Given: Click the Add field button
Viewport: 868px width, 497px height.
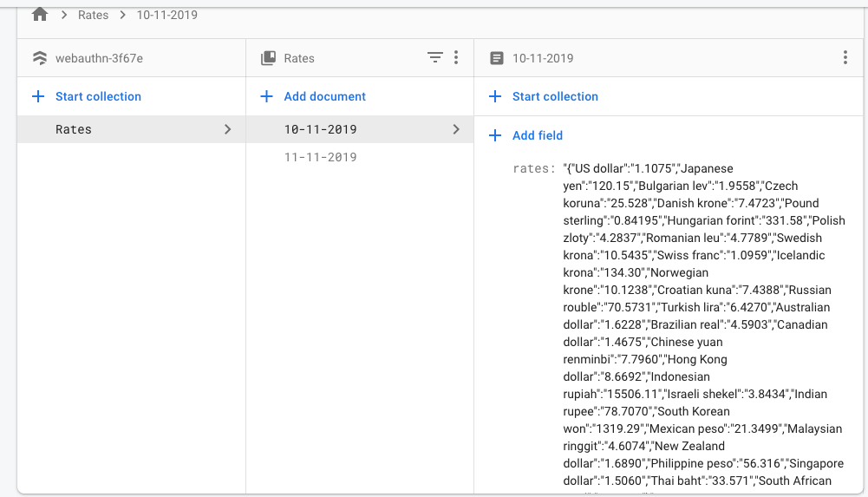Looking at the screenshot, I should point(537,135).
